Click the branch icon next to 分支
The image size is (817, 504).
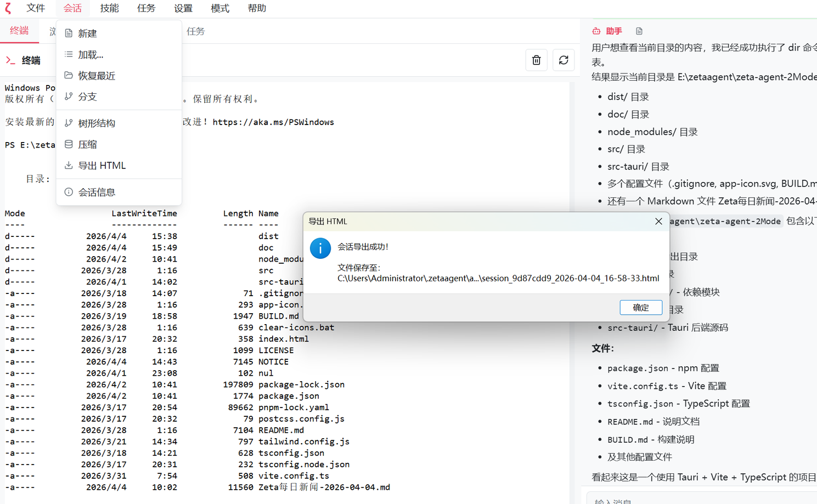coord(68,97)
